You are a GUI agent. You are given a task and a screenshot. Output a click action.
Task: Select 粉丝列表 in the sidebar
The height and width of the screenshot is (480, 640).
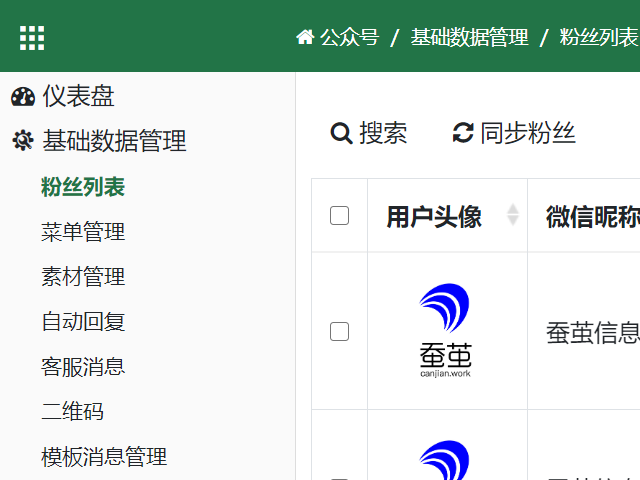(83, 187)
